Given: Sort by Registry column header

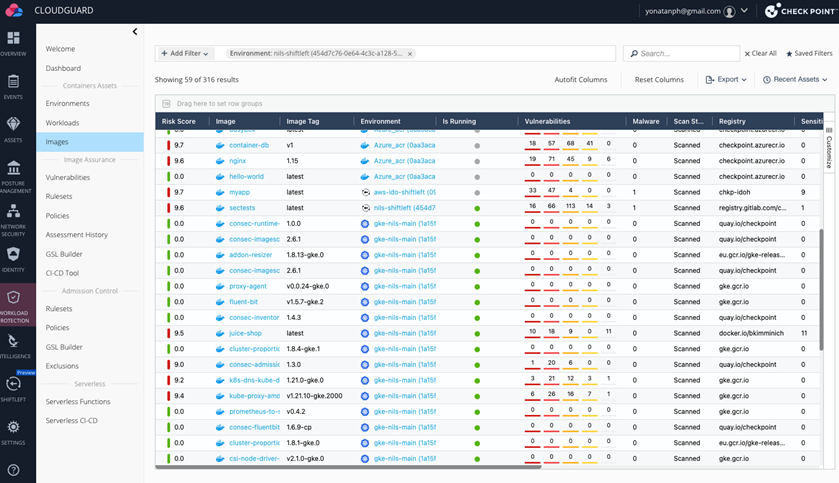Looking at the screenshot, I should (732, 121).
